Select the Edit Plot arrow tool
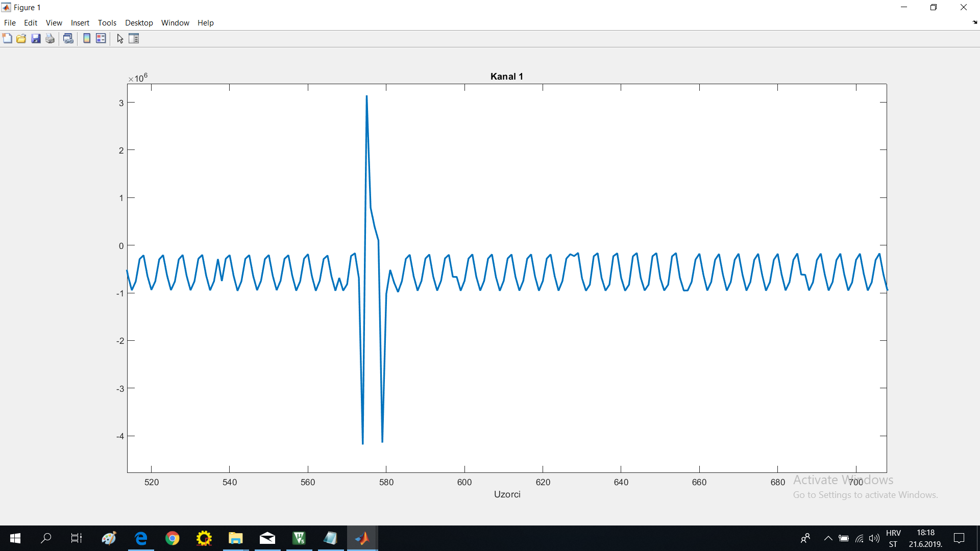The image size is (980, 551). [120, 38]
